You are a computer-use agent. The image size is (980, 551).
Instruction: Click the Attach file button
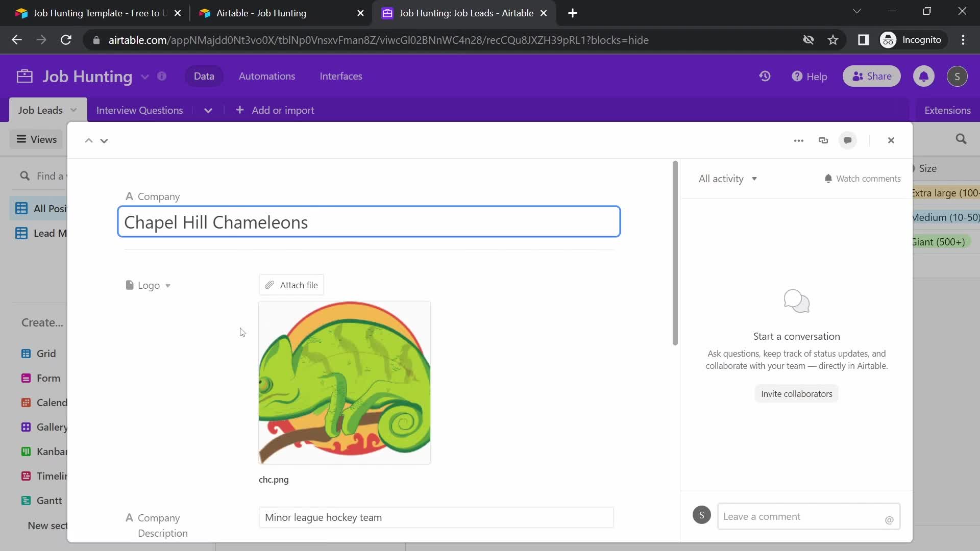coord(291,285)
